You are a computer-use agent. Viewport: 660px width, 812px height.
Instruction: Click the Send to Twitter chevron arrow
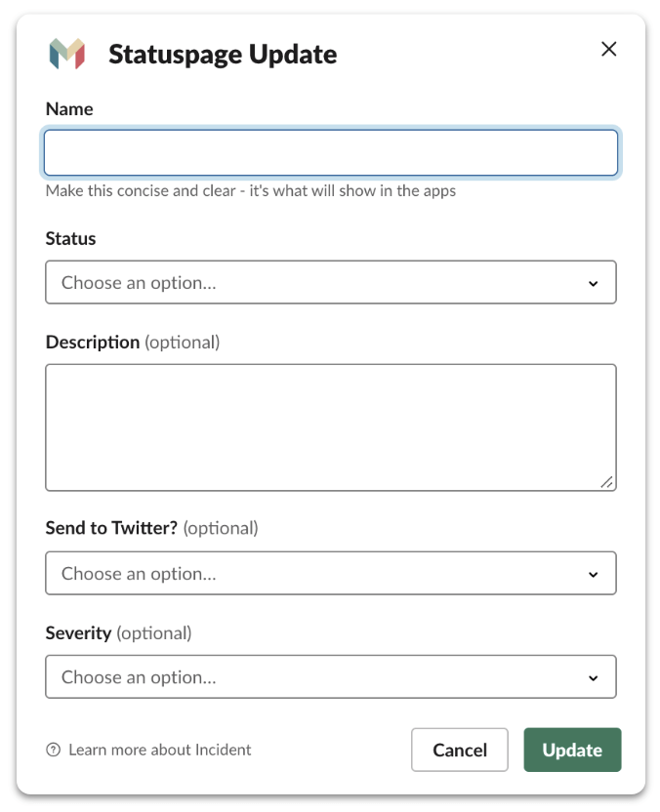tap(594, 574)
